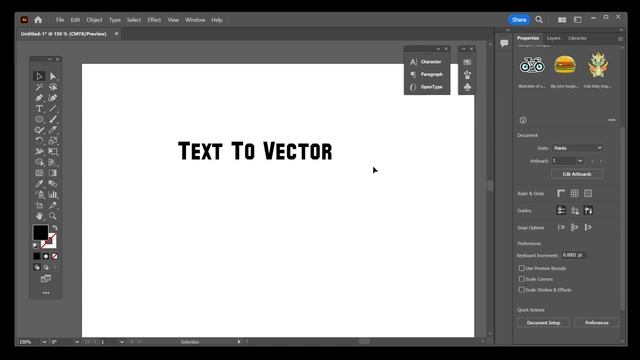Open more options dots in Properties panel

(x=611, y=120)
